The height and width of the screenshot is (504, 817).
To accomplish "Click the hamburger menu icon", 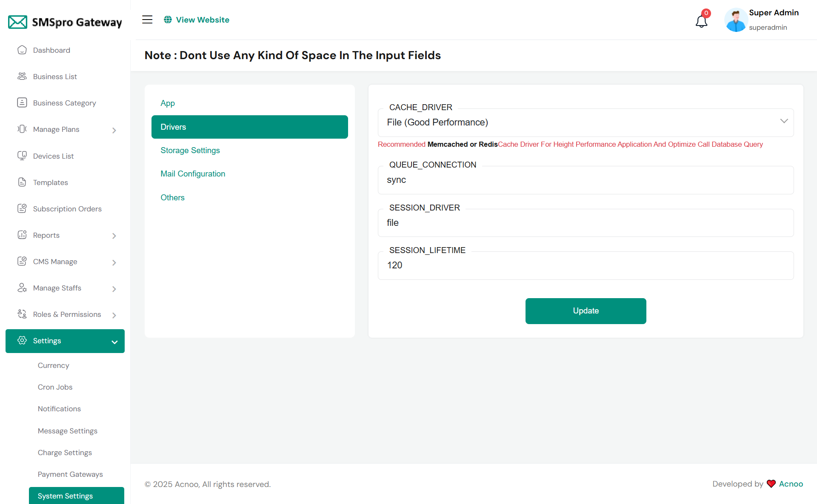I will [147, 20].
